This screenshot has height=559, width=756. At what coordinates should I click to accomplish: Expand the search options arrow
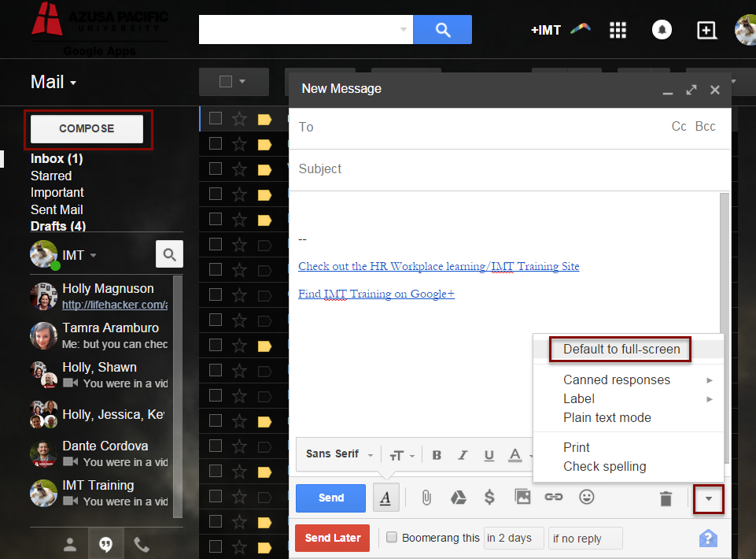pos(404,29)
